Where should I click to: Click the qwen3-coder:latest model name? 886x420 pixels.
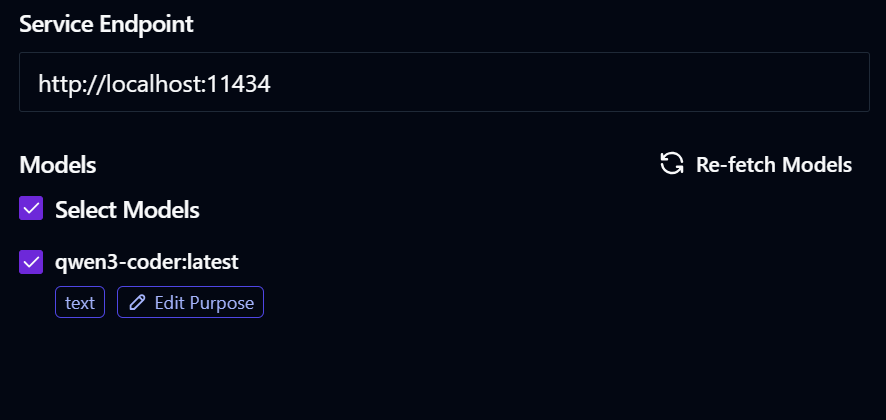[x=146, y=263]
